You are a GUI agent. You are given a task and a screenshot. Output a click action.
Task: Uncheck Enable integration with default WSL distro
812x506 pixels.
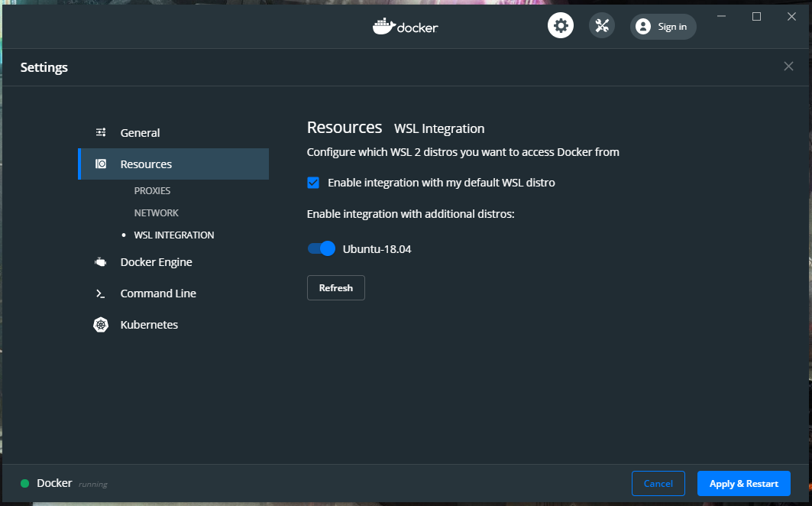pos(313,183)
